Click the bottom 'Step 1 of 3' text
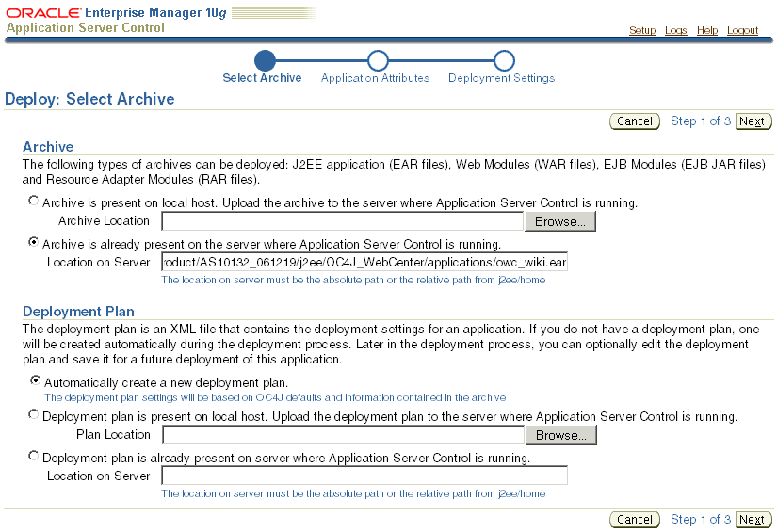 (701, 519)
